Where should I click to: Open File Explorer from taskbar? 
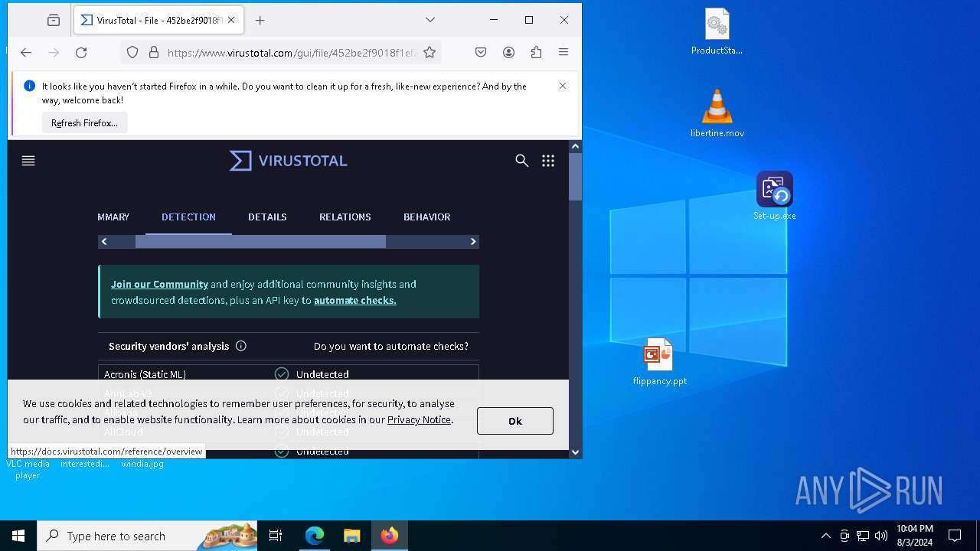[x=351, y=536]
